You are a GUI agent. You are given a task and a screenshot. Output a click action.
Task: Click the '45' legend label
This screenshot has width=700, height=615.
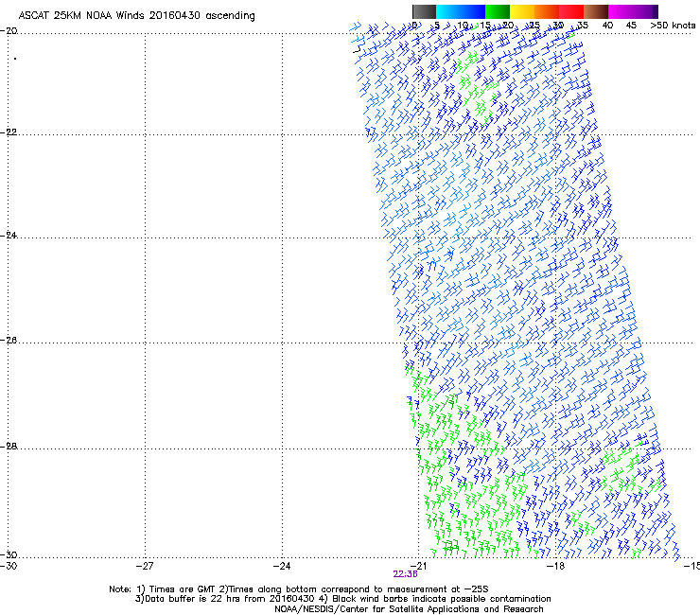631,25
